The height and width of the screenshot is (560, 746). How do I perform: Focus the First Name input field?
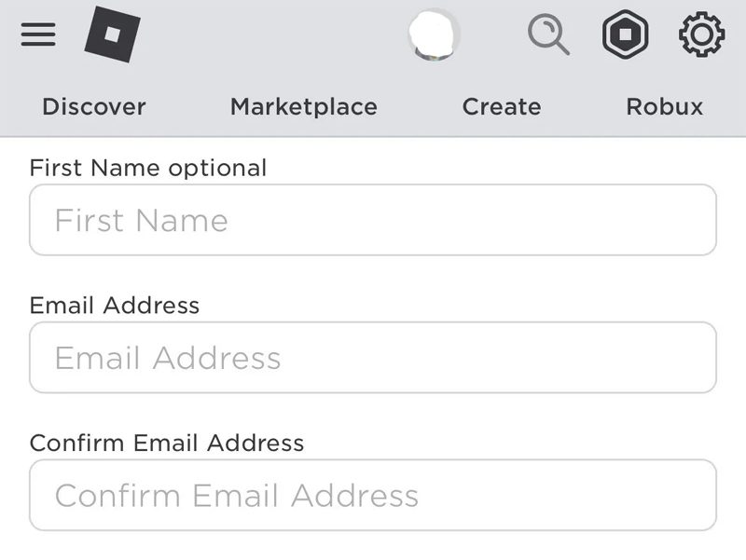(x=373, y=220)
